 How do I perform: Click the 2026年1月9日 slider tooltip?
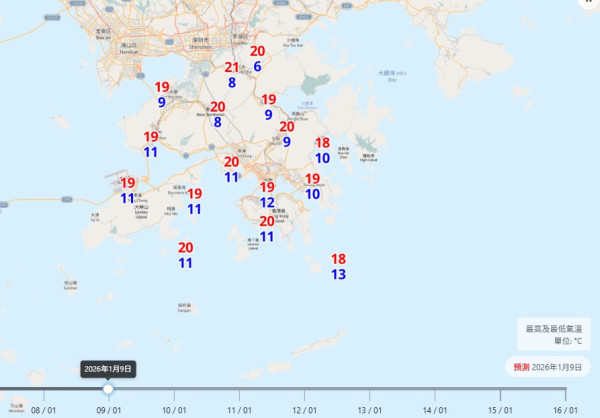tap(108, 369)
